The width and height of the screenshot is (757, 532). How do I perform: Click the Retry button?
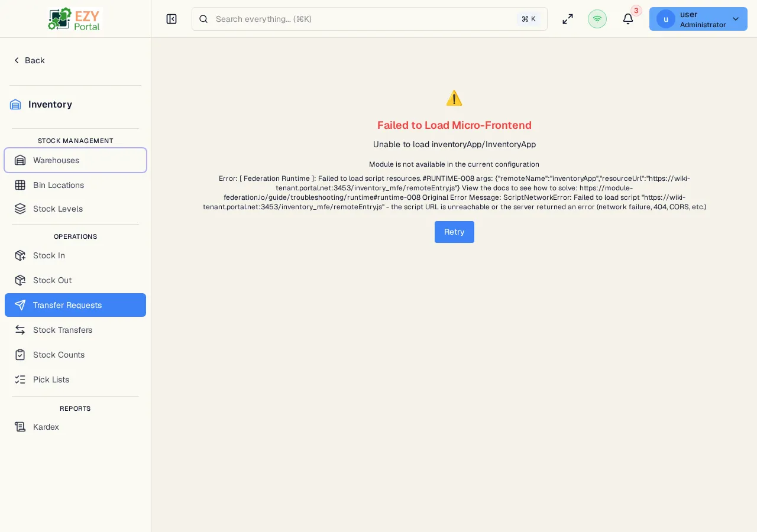coord(454,232)
